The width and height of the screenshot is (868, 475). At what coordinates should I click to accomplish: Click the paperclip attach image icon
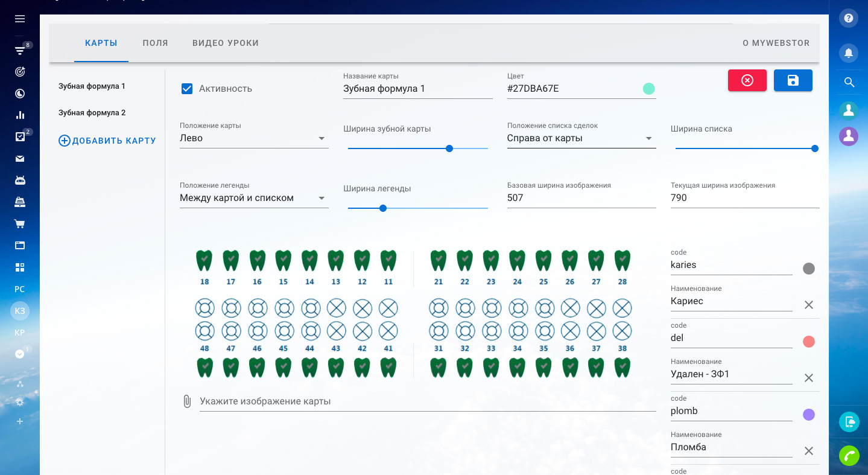187,401
